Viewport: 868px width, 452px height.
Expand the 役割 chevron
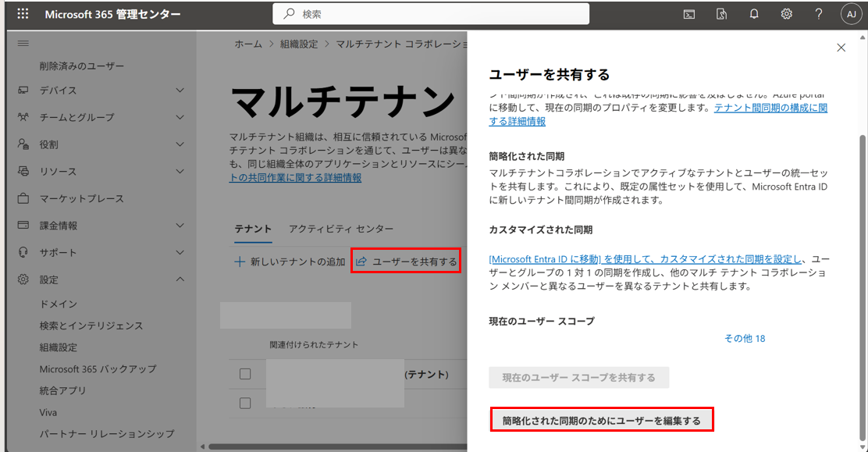click(180, 144)
